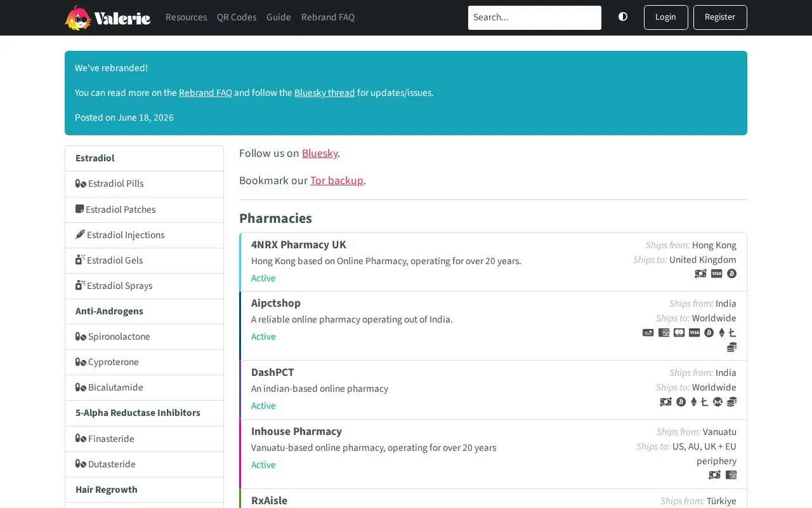Select Cyproterone in the sidebar
This screenshot has width=812, height=508.
144,362
